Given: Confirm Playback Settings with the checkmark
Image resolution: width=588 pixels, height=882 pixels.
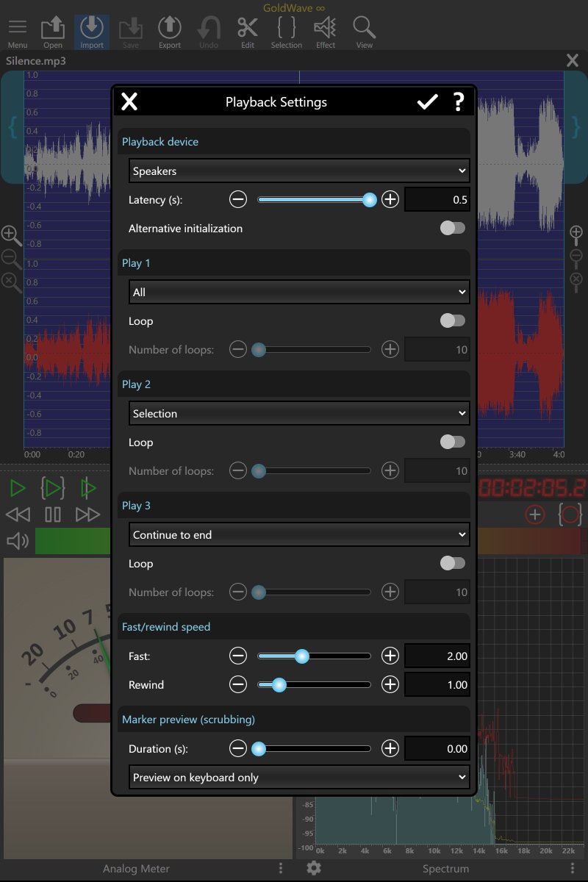Looking at the screenshot, I should [427, 102].
